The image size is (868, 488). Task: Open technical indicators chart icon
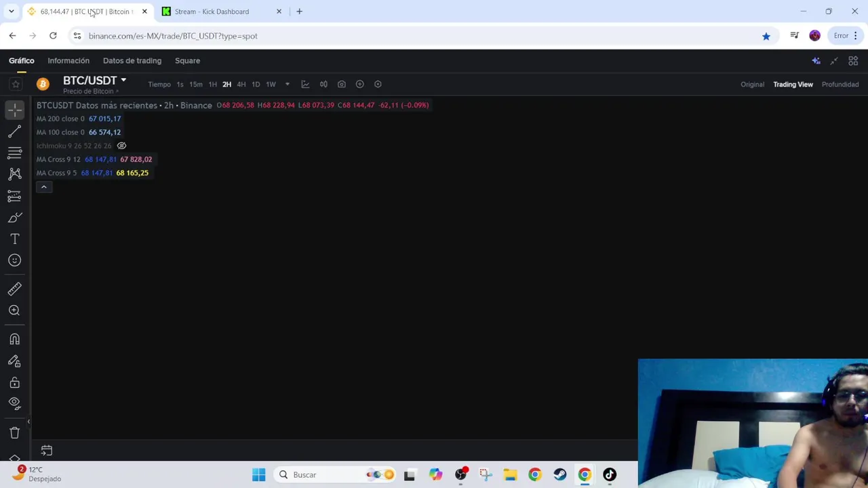pos(305,85)
